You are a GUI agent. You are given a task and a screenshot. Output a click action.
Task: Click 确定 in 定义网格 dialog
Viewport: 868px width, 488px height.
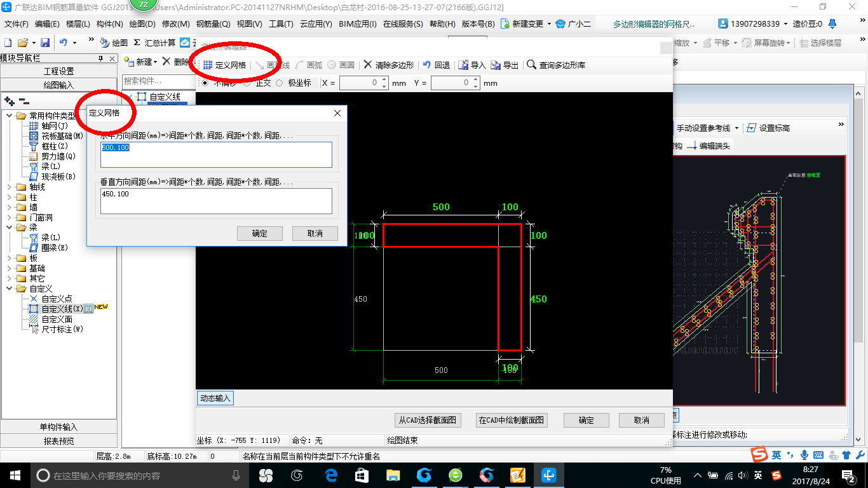pyautogui.click(x=259, y=233)
